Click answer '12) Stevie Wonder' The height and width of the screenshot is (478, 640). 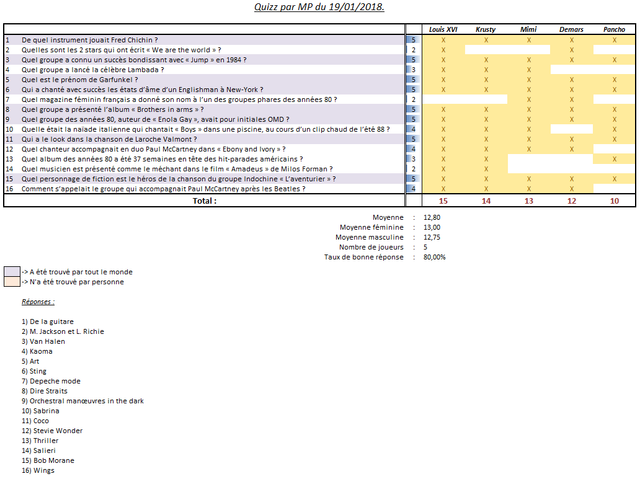tap(52, 431)
